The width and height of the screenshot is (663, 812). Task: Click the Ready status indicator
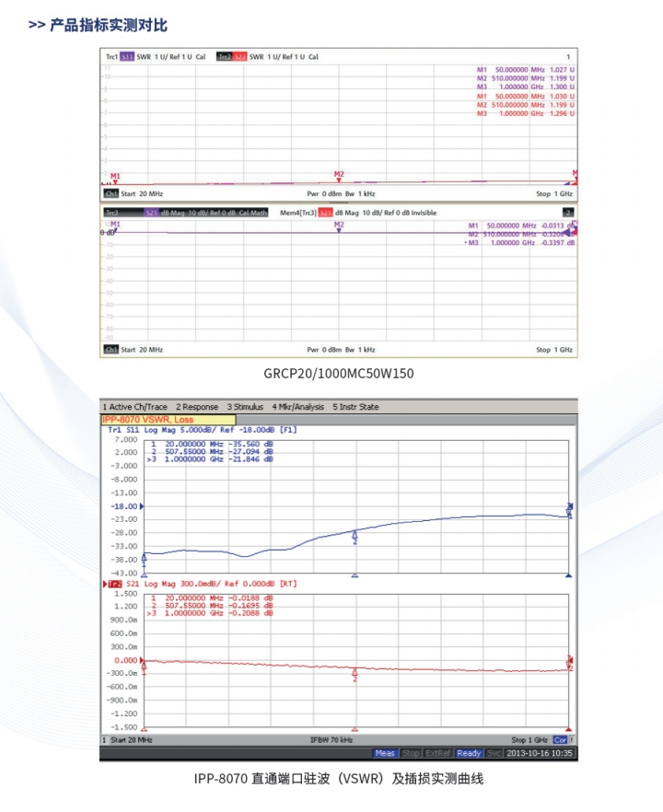469,753
